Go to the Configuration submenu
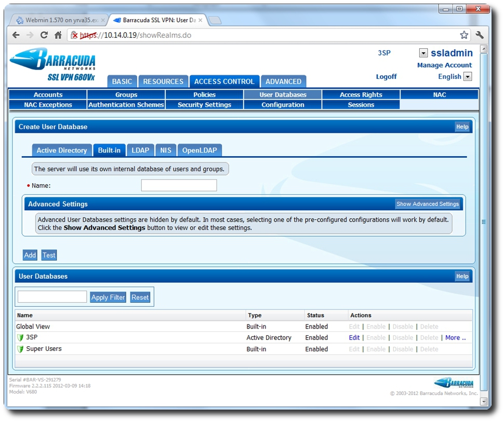This screenshot has width=504, height=422. tap(283, 105)
